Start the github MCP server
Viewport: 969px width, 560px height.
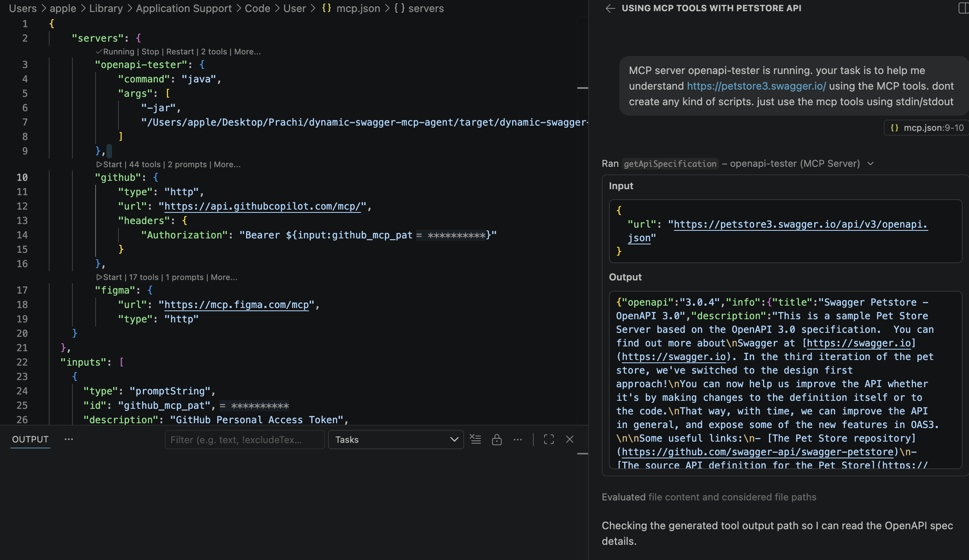pos(109,164)
